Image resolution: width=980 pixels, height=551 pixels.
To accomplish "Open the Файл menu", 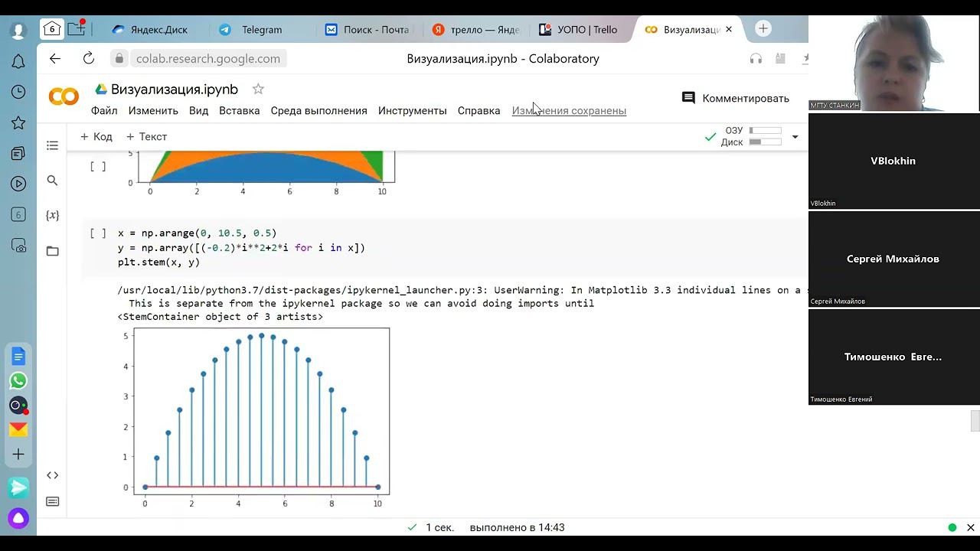I will pos(104,110).
